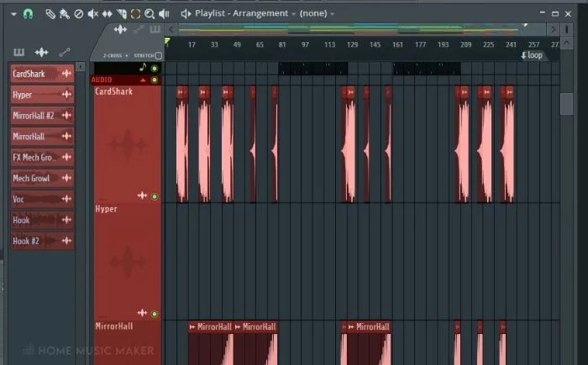Image resolution: width=588 pixels, height=365 pixels.
Task: Show patterns via header piano icon
Action: tap(155, 29)
